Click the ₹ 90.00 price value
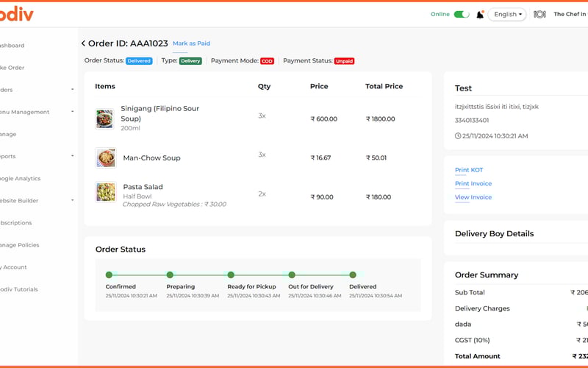The image size is (588, 368). (322, 197)
